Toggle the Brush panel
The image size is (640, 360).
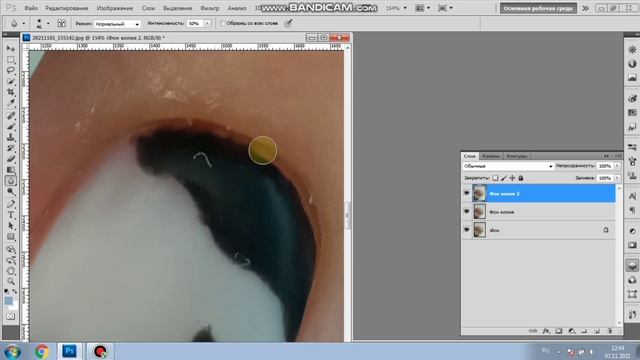61,23
